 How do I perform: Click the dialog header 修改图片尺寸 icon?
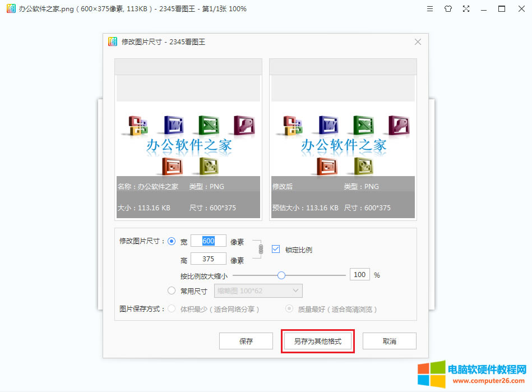(x=112, y=41)
